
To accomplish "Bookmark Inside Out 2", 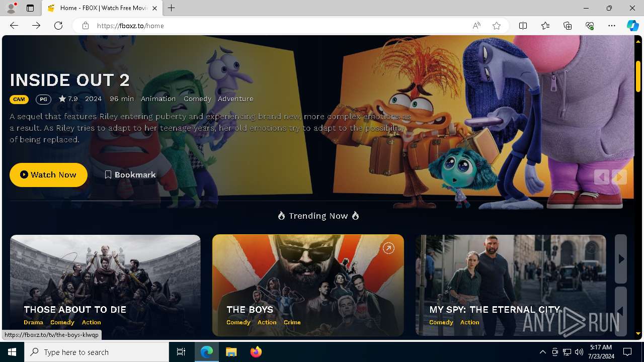I will tap(130, 174).
